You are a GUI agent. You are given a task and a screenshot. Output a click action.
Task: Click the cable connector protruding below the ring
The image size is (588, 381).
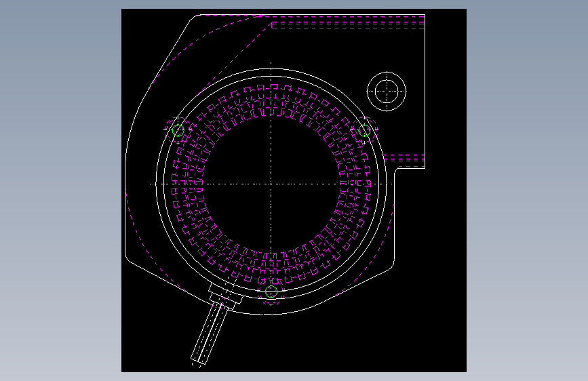[218, 323]
